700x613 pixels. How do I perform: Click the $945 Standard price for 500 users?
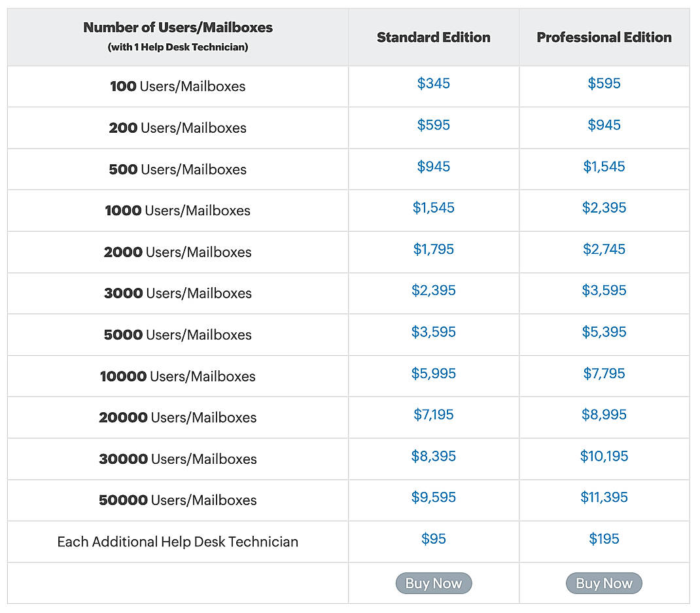434,166
